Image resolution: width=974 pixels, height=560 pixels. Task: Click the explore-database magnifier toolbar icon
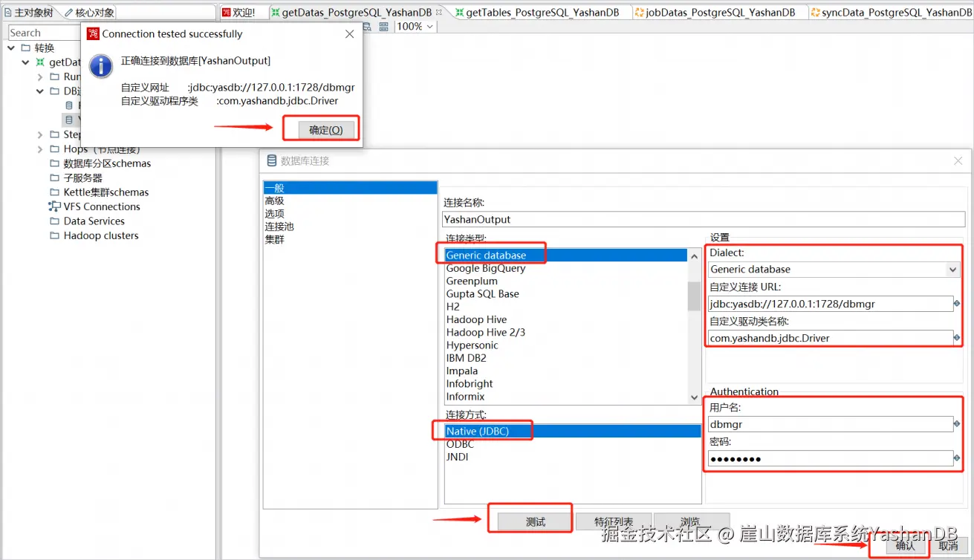pyautogui.click(x=367, y=27)
